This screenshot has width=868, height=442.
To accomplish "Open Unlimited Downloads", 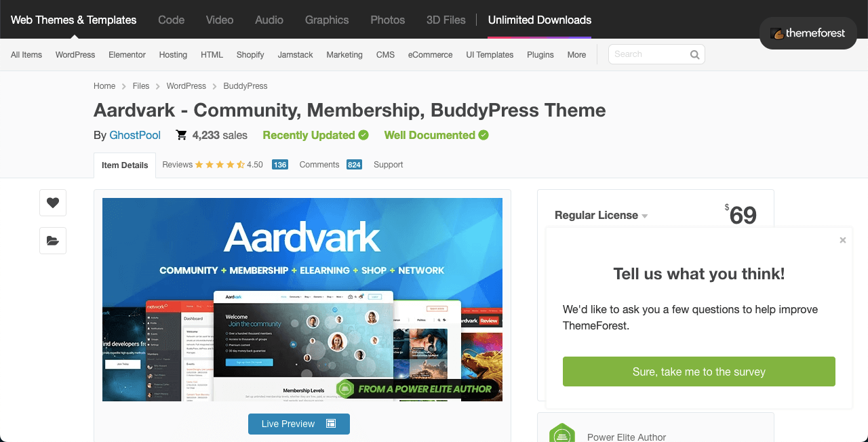I will [540, 20].
